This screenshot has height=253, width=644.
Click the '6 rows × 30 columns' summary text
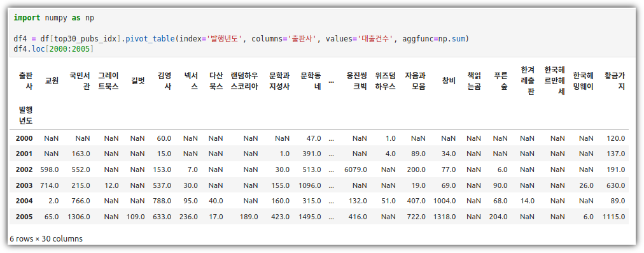click(46, 238)
